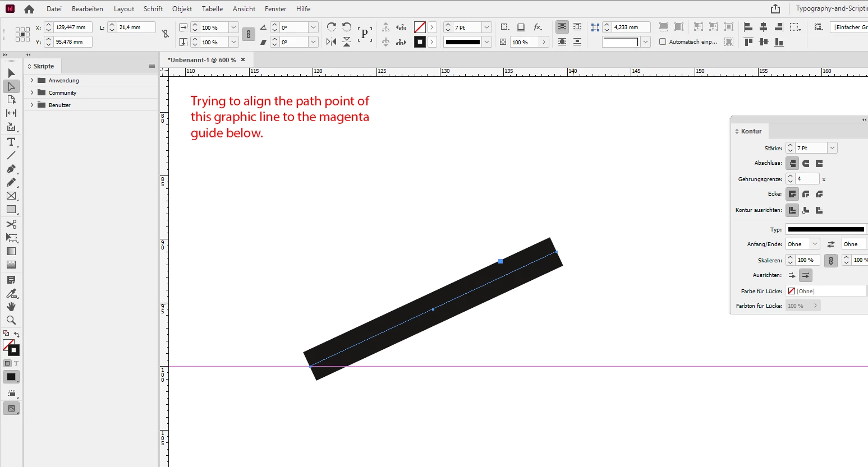Flip horizontal icon in control bar
The height and width of the screenshot is (467, 868).
[x=332, y=41]
